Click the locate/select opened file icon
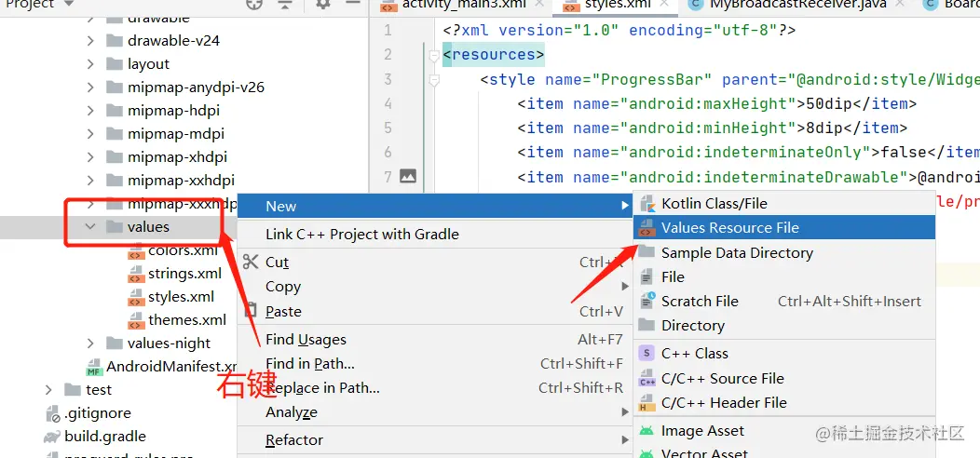Screen dimensions: 980x458 pyautogui.click(x=253, y=4)
